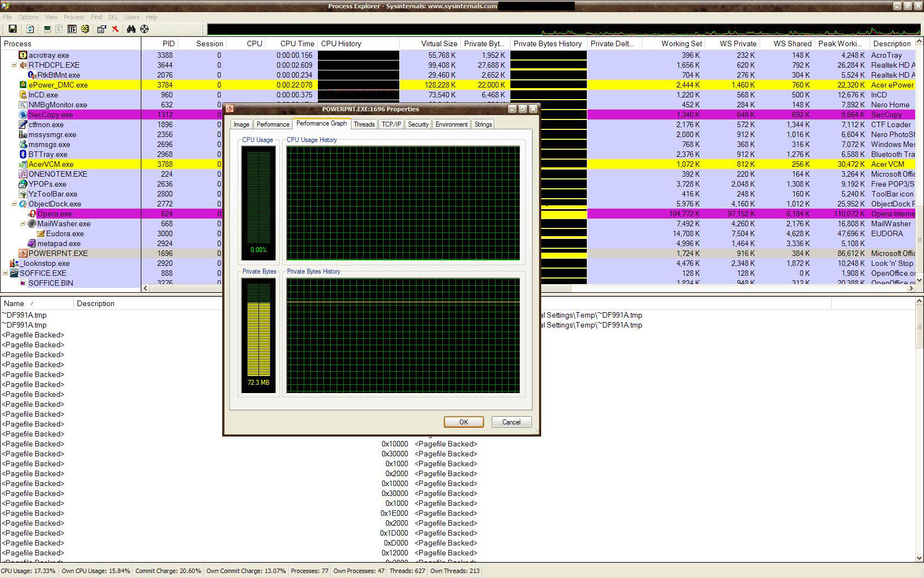Switch to the Image tab
The height and width of the screenshot is (578, 924).
click(241, 124)
